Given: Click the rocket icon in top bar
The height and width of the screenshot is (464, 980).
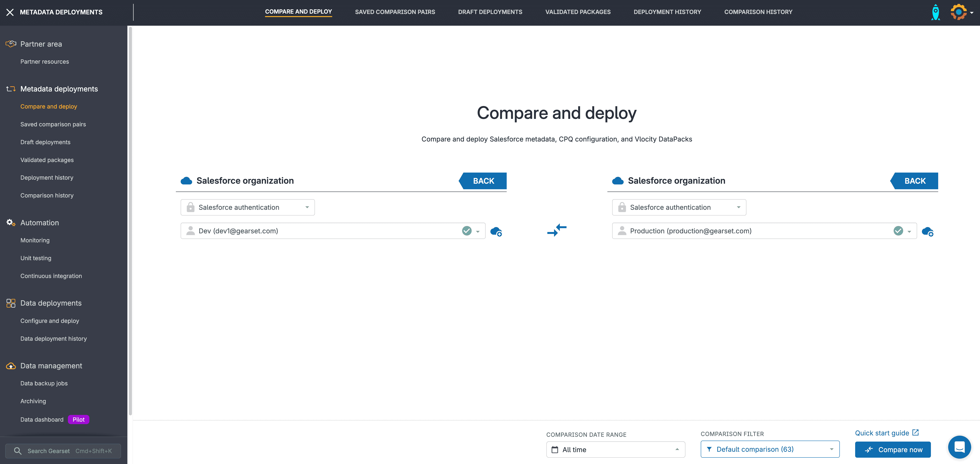Looking at the screenshot, I should tap(935, 12).
